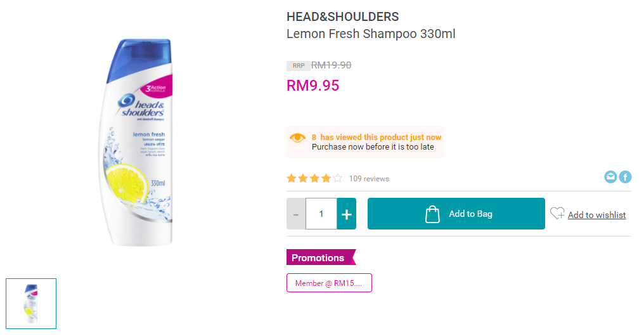This screenshot has height=336, width=644.
Task: Open the 109 reviews link
Action: point(369,179)
